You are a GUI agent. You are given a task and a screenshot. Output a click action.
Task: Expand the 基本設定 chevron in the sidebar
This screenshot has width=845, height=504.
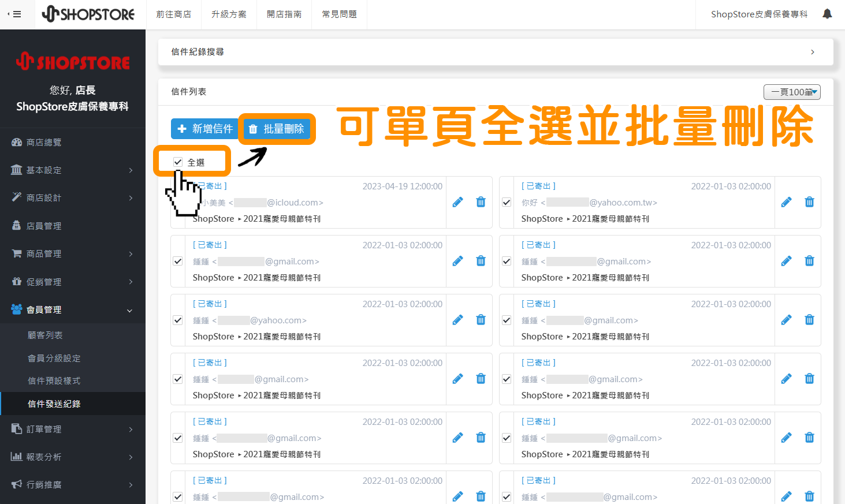[131, 170]
